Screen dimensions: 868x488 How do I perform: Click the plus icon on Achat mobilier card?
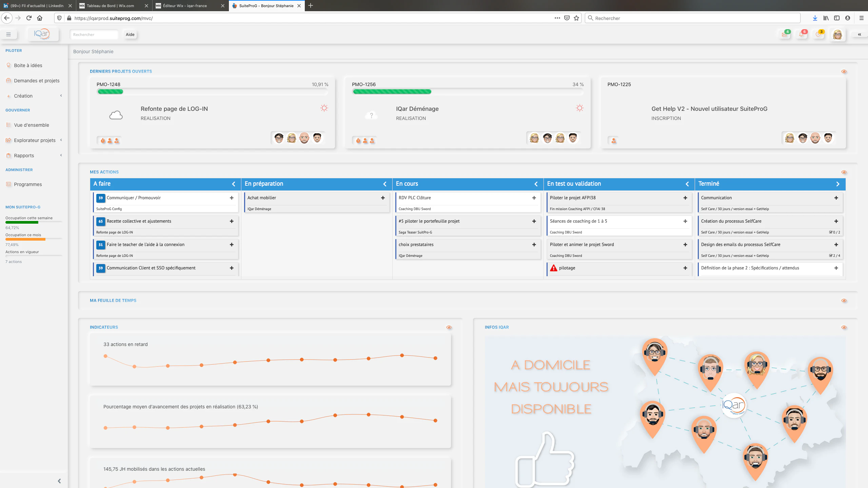(x=383, y=198)
